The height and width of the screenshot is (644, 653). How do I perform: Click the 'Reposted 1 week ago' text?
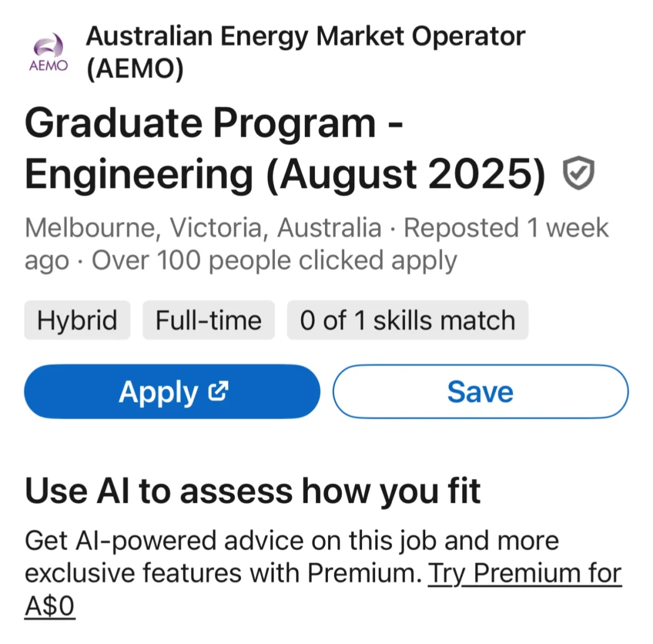(506, 228)
